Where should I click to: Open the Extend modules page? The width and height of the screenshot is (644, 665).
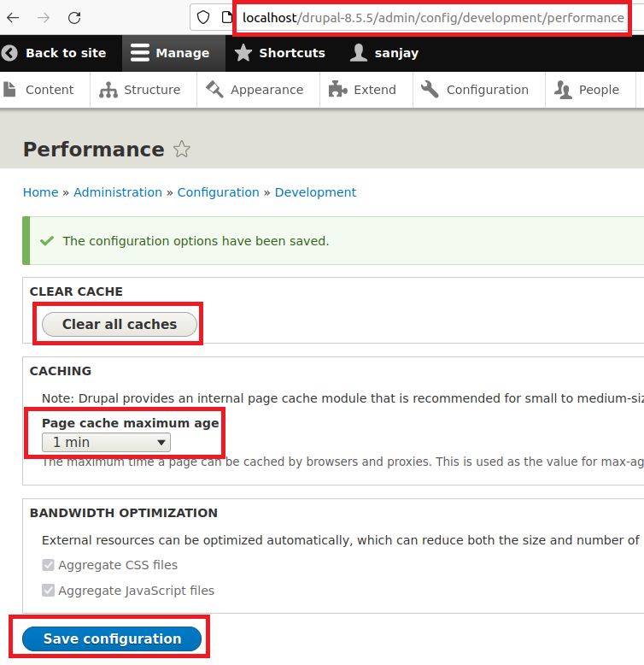pyautogui.click(x=364, y=90)
